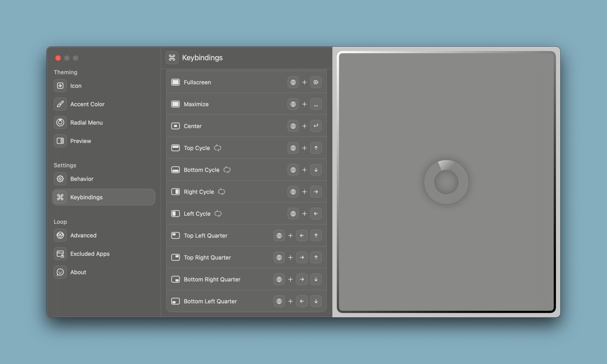This screenshot has width=607, height=364.
Task: Click the Accent Color sidebar item
Action: 87,104
